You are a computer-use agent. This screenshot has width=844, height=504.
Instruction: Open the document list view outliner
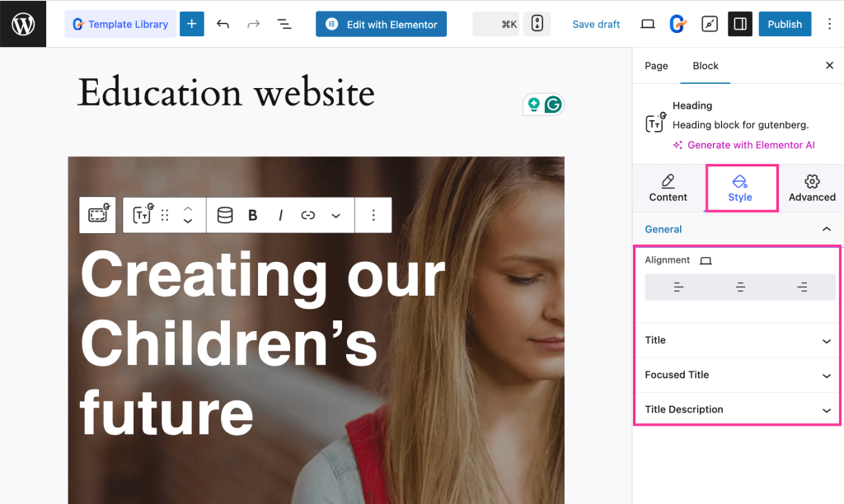pos(284,24)
